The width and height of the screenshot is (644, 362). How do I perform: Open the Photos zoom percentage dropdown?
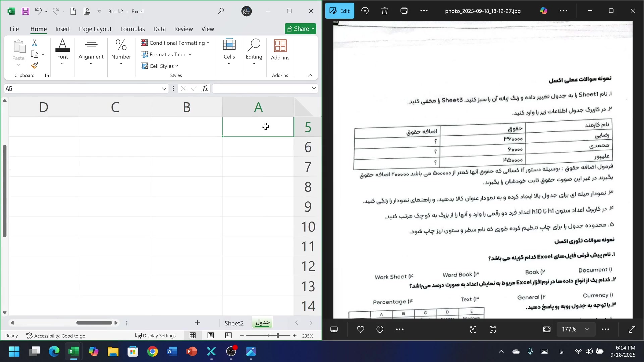click(587, 329)
